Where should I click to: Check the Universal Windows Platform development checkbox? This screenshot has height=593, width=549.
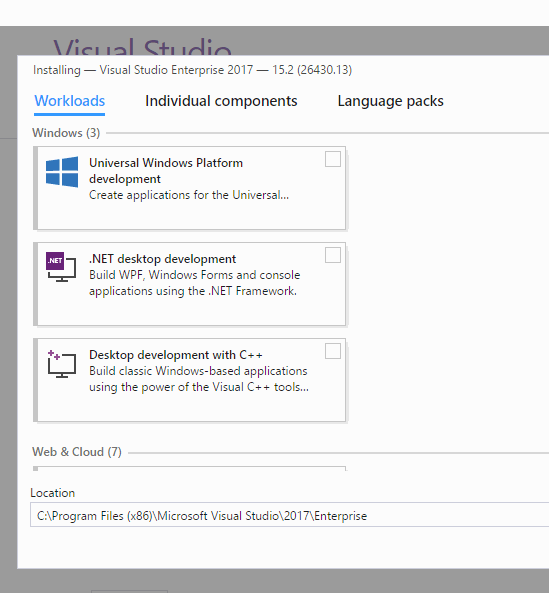click(333, 159)
